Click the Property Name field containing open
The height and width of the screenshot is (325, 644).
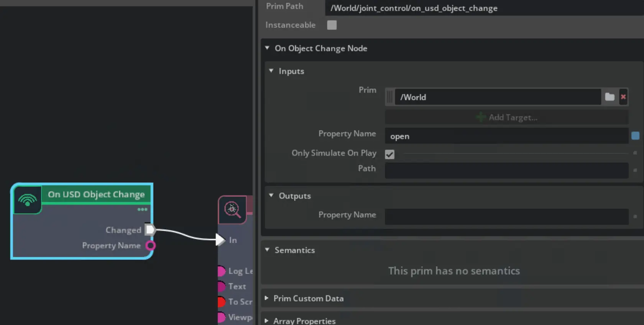click(x=506, y=136)
